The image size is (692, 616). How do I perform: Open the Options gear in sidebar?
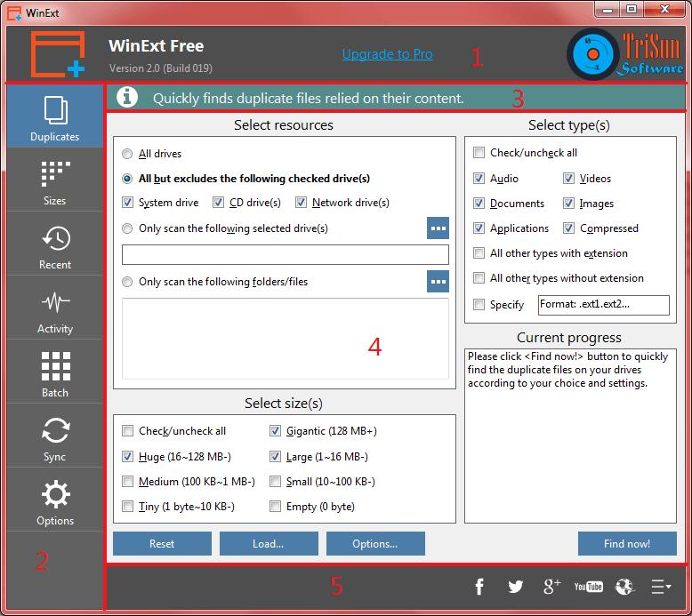55,500
